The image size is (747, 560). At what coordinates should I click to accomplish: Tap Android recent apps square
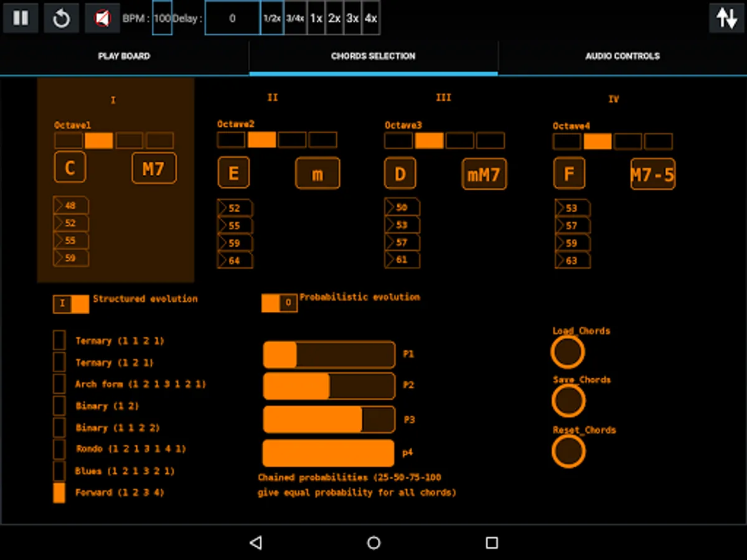tap(492, 543)
